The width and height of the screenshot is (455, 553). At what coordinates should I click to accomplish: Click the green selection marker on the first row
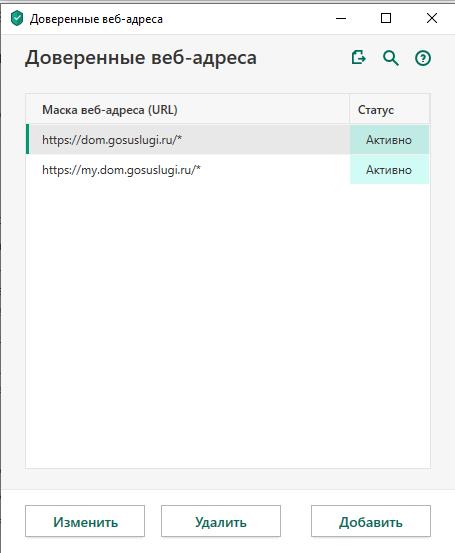[28, 139]
